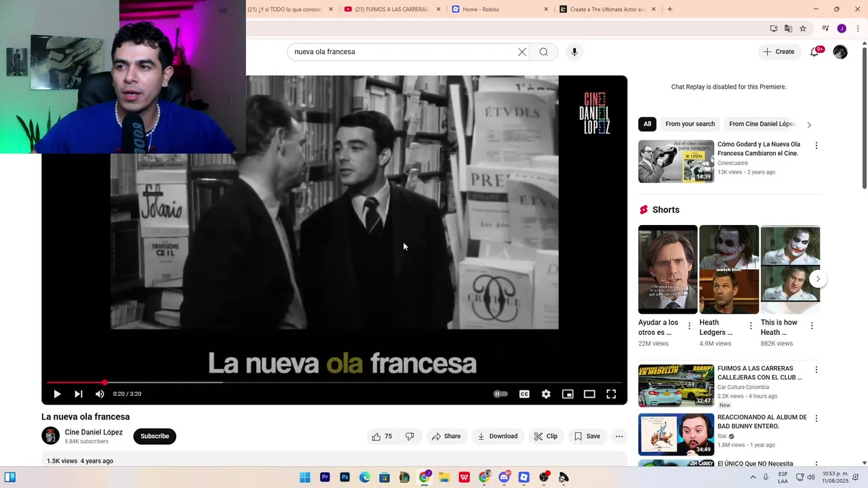Open options for 'This is how Heath' short
Image resolution: width=868 pixels, height=488 pixels.
tap(812, 326)
